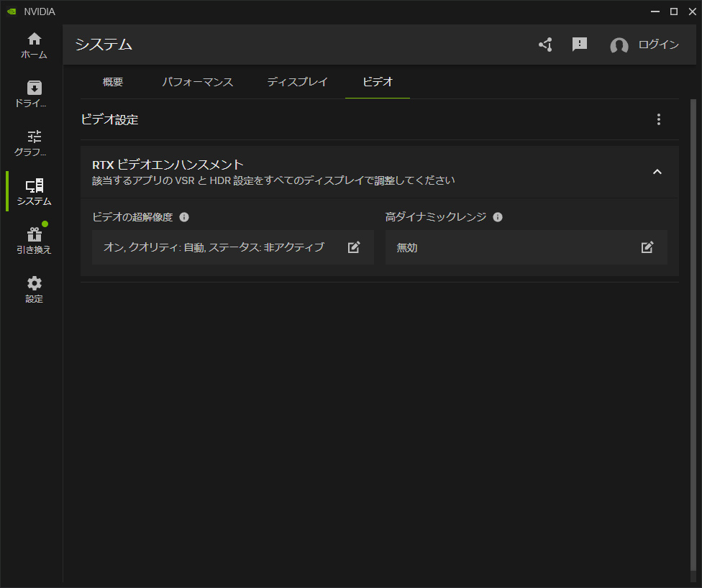Screen dimensions: 702x588
Task: Click the ビデオ設定 heading
Action: pyautogui.click(x=109, y=119)
